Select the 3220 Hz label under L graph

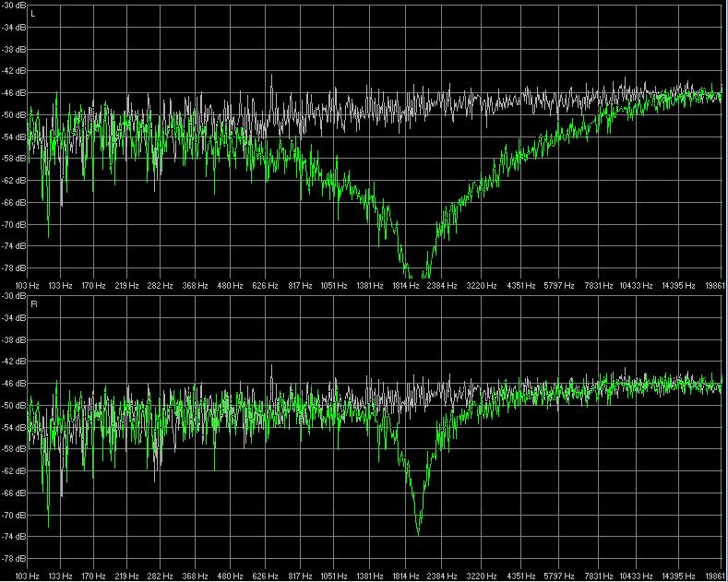coord(482,286)
